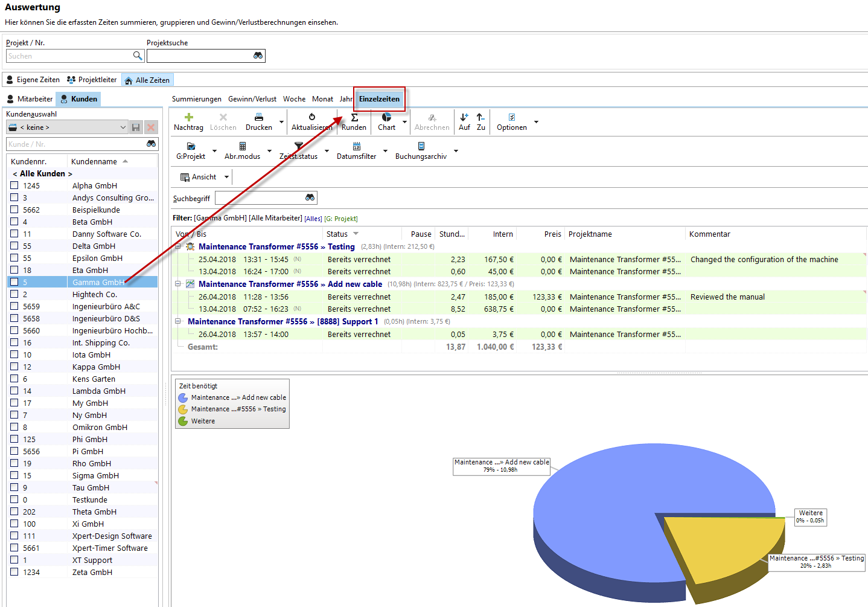Tick the checkbox for Hightech Co.
Image resolution: width=868 pixels, height=607 pixels.
click(14, 294)
